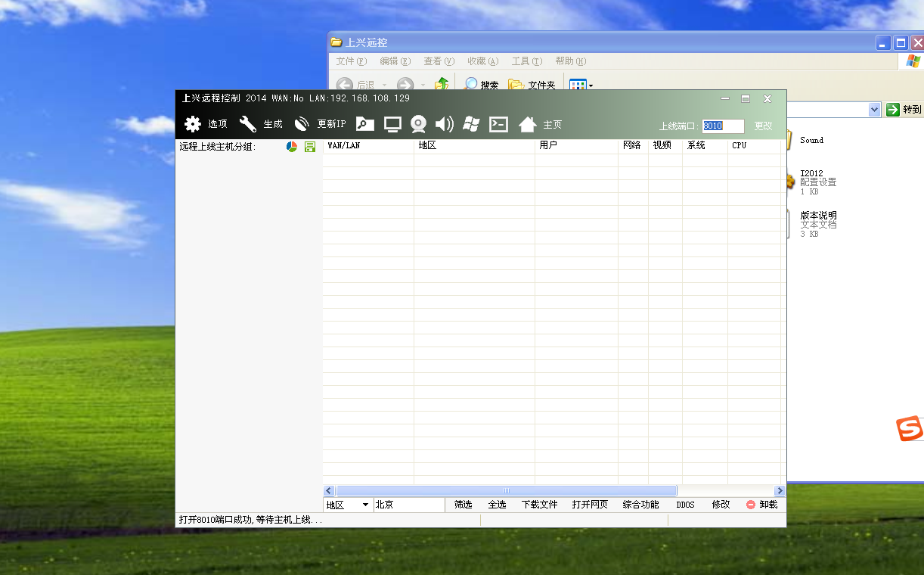Click the 修改 button
Image resolution: width=924 pixels, height=575 pixels.
point(721,505)
